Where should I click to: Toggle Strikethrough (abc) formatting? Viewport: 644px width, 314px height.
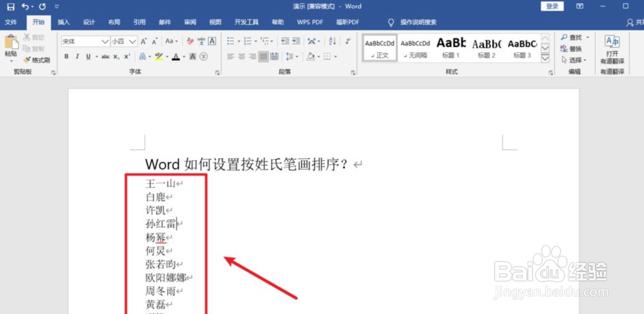click(105, 56)
